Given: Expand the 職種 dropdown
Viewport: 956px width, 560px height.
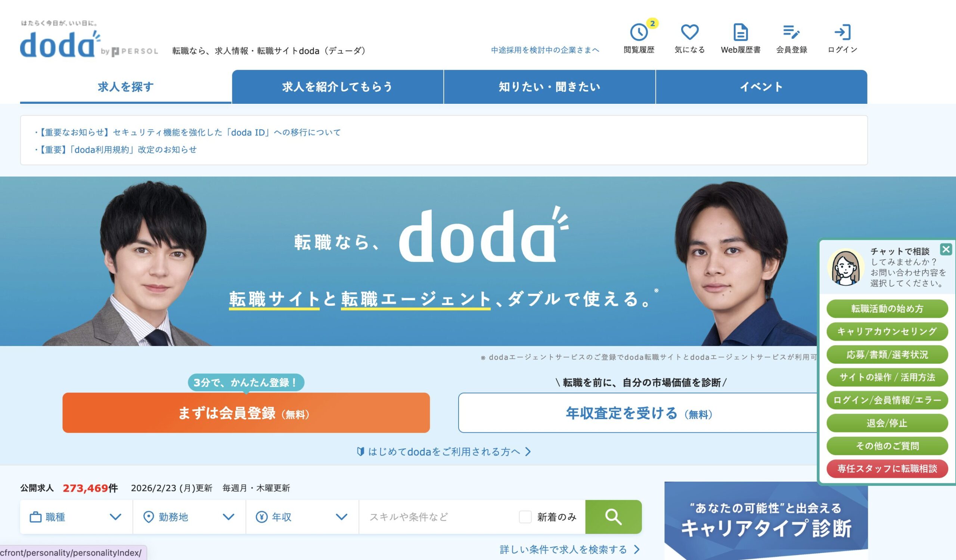Looking at the screenshot, I should tap(76, 517).
